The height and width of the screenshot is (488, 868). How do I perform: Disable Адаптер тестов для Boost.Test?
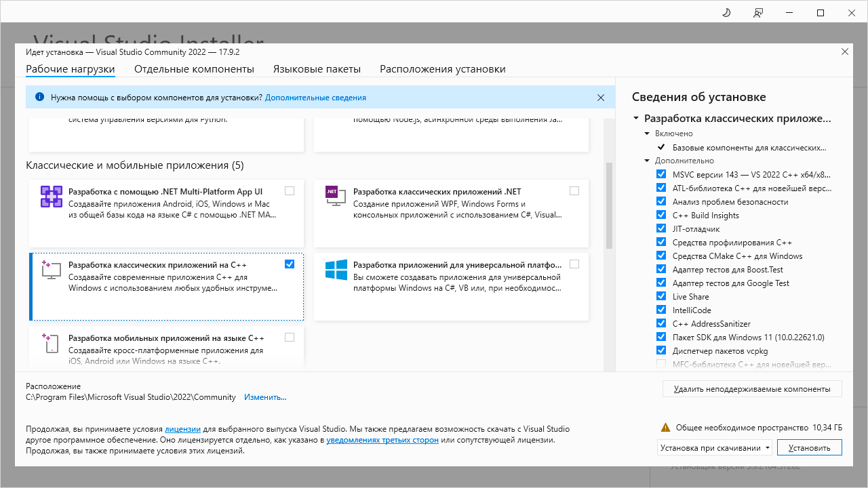[x=661, y=269]
